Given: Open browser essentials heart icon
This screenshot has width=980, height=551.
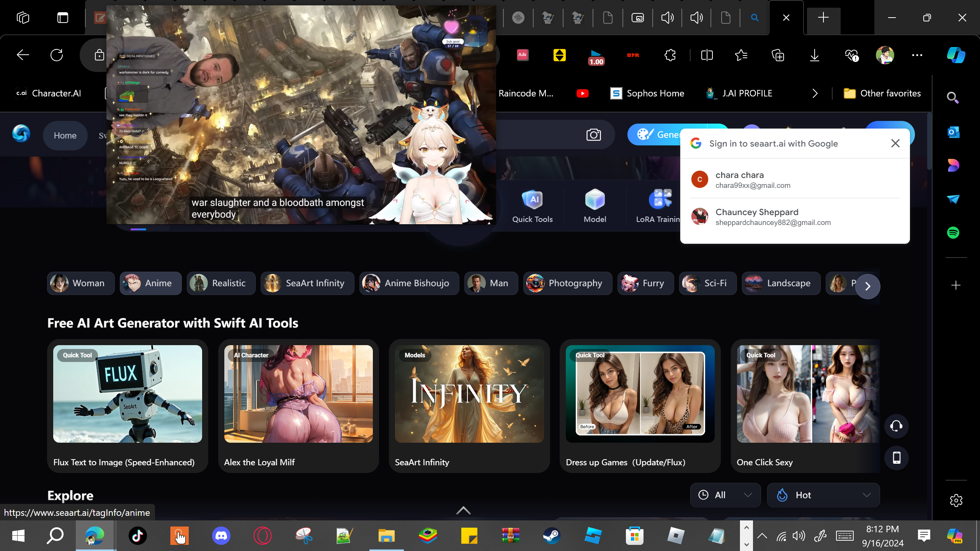Looking at the screenshot, I should 851,55.
